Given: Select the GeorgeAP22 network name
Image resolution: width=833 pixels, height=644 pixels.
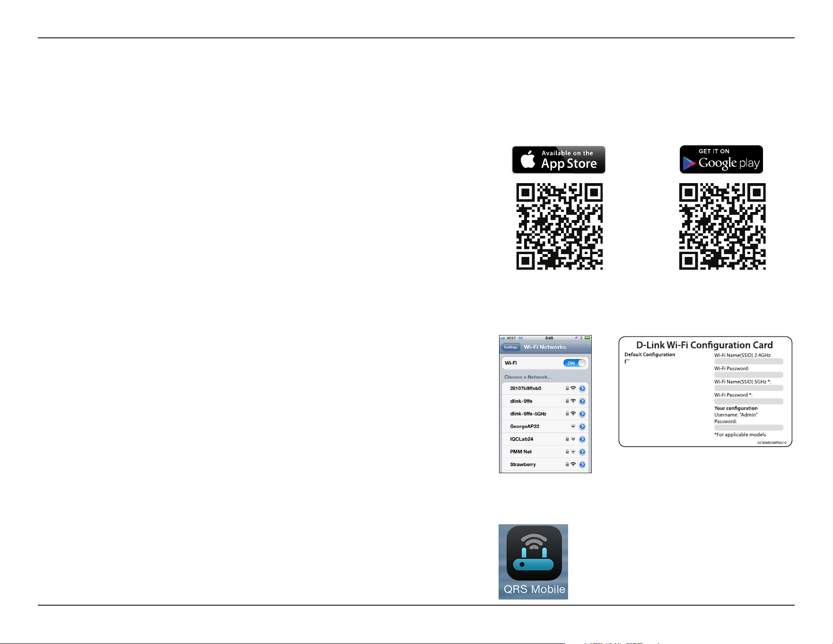Looking at the screenshot, I should [524, 426].
